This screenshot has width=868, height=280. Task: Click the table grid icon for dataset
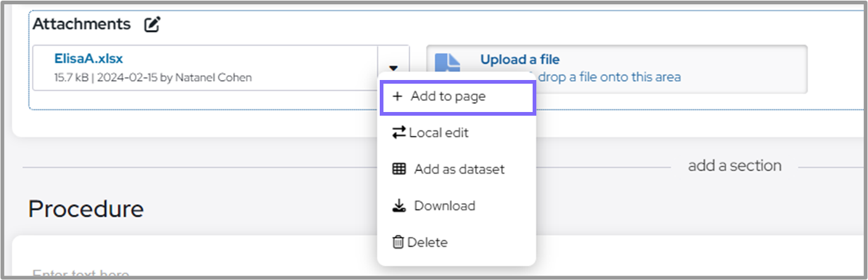point(399,169)
